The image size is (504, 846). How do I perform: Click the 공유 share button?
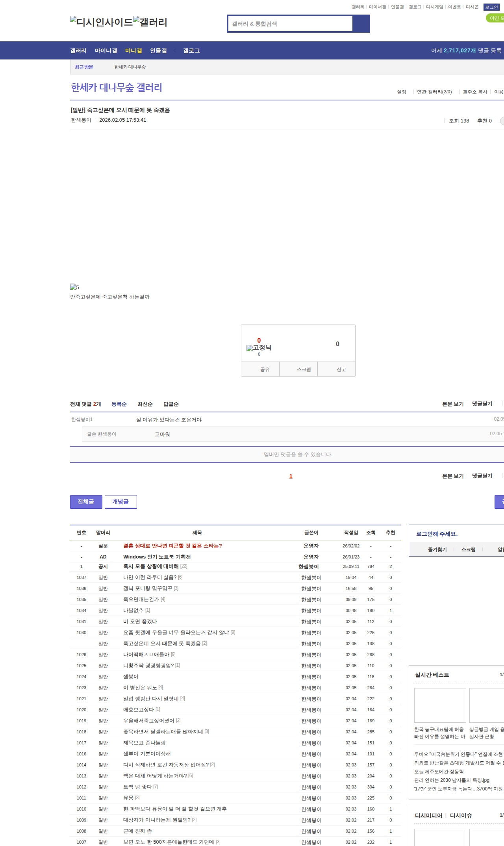tap(265, 369)
